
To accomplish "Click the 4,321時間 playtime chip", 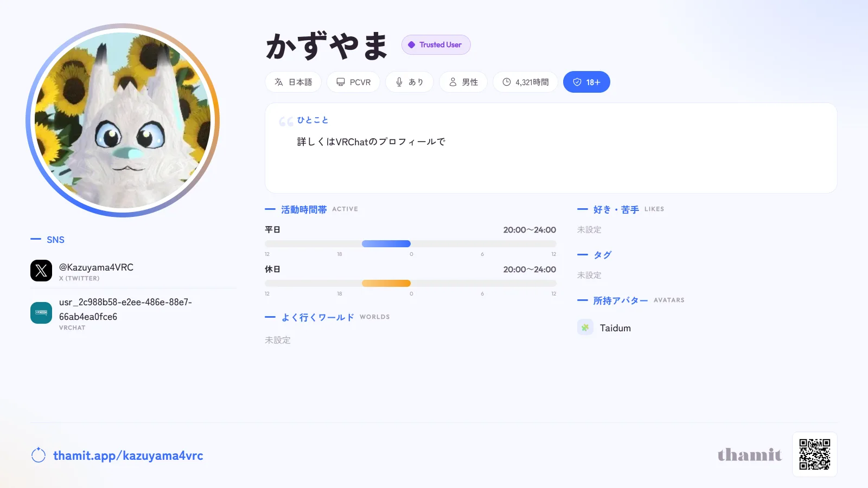I will [x=525, y=82].
